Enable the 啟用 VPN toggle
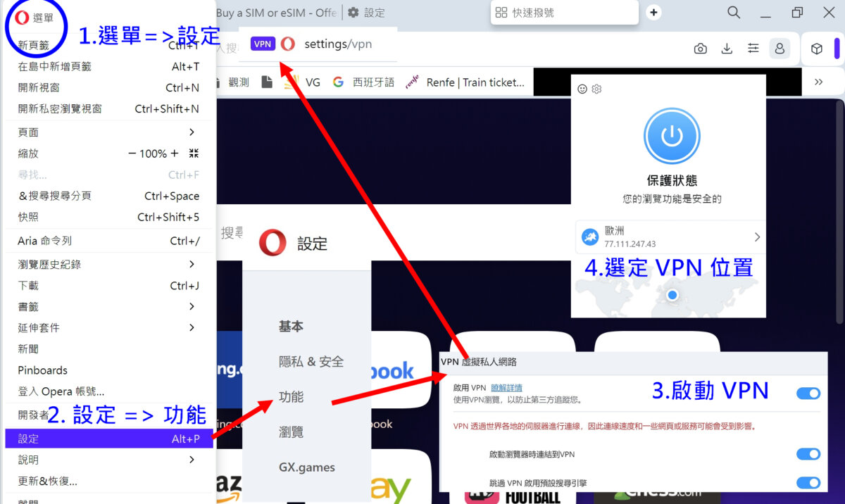This screenshot has height=504, width=845. pos(808,393)
